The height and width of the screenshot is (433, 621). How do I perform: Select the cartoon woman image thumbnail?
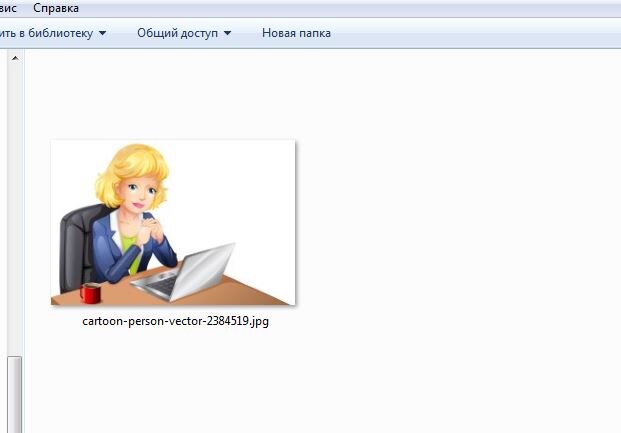(173, 222)
